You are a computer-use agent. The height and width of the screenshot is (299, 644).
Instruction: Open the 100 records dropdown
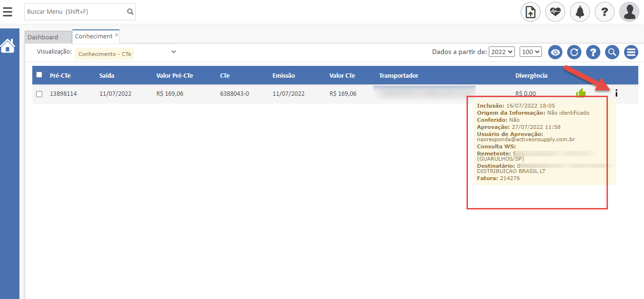(531, 52)
